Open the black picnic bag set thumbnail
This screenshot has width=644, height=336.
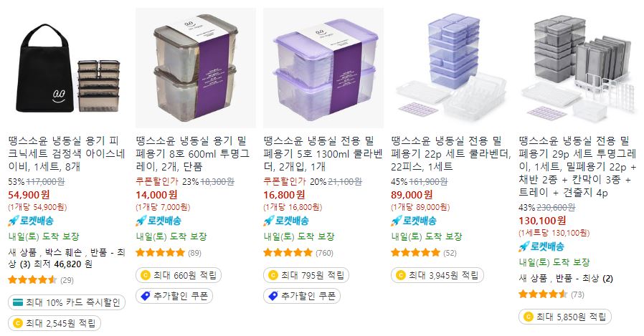67,68
